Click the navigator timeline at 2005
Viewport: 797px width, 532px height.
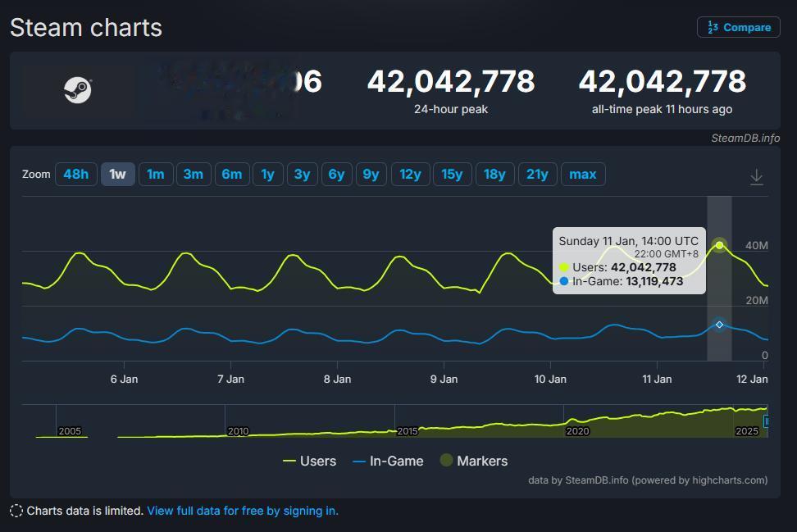click(x=70, y=431)
